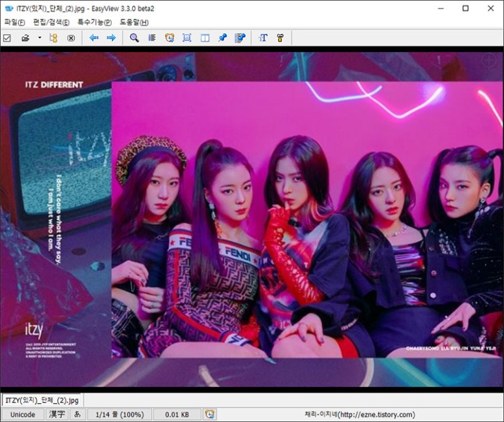
Task: Minimize the EasyView window
Action: point(441,8)
